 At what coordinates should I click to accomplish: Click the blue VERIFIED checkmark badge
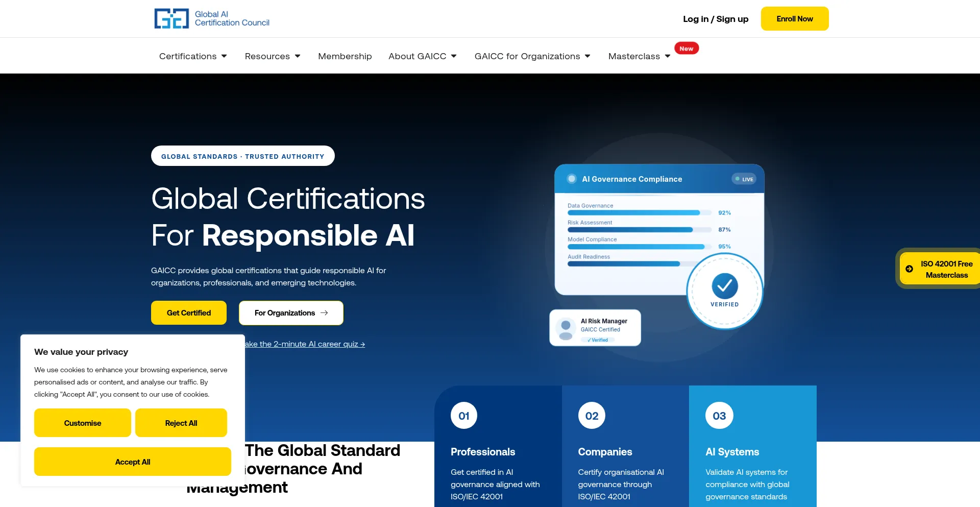click(x=725, y=291)
